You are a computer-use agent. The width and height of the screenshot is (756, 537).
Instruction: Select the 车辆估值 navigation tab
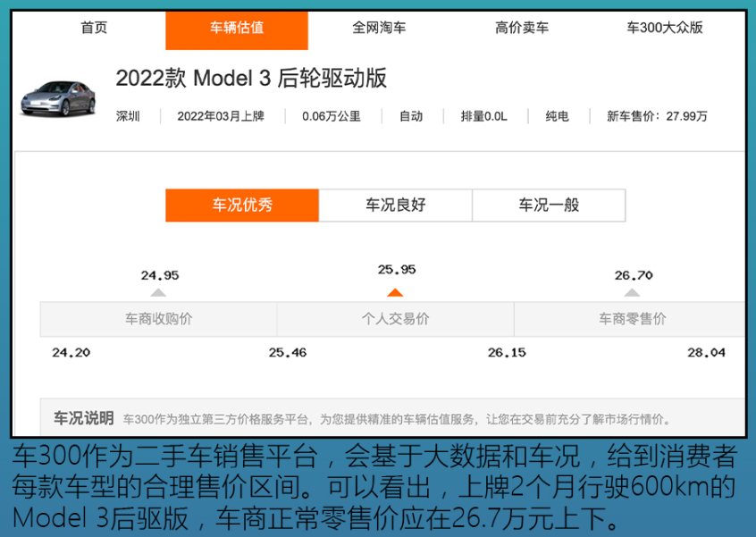coord(237,29)
